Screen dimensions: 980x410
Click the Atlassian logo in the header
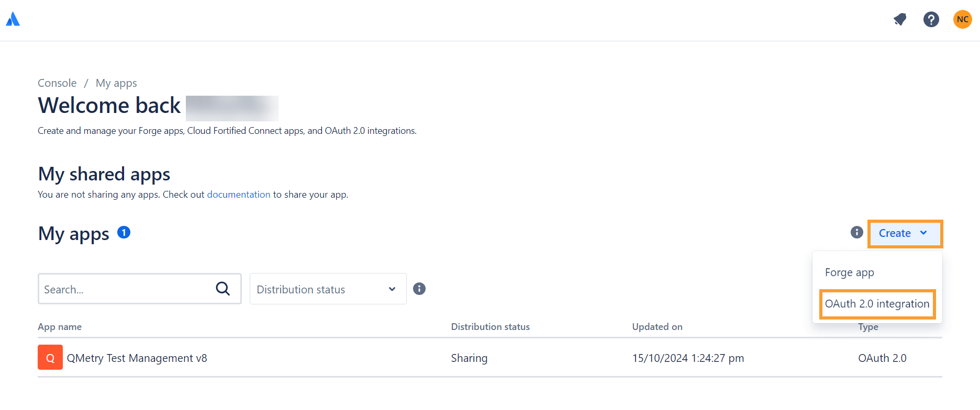[12, 19]
